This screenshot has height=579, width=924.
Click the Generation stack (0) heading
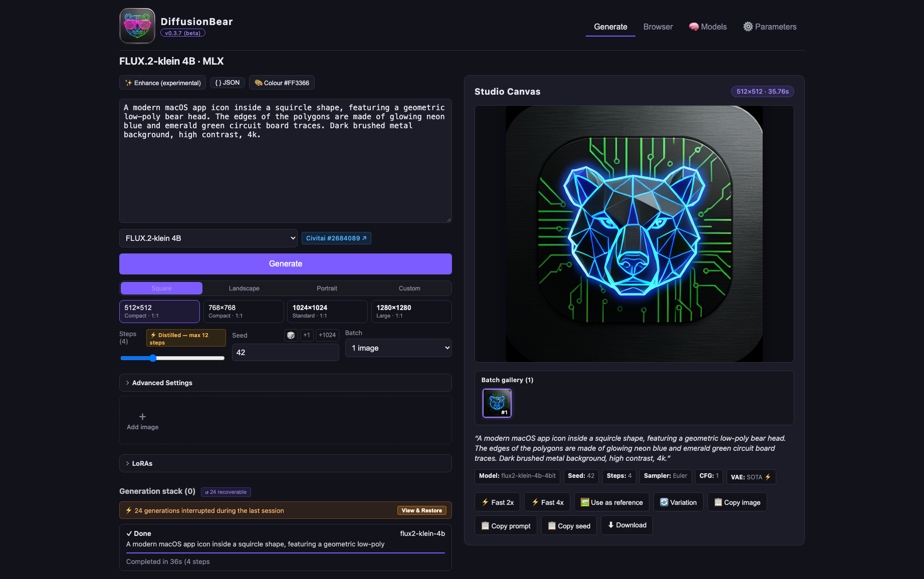157,491
